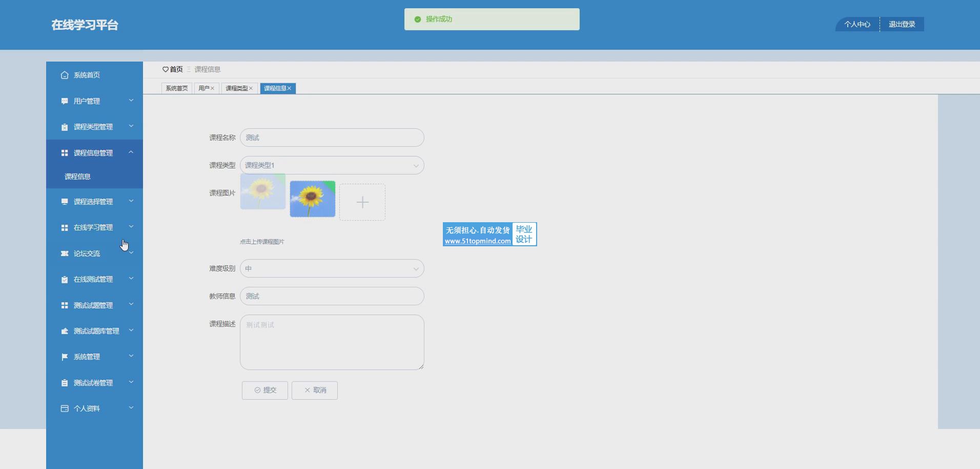The height and width of the screenshot is (469, 980).
Task: Click the 在线学习管理 grid icon
Action: 65,227
